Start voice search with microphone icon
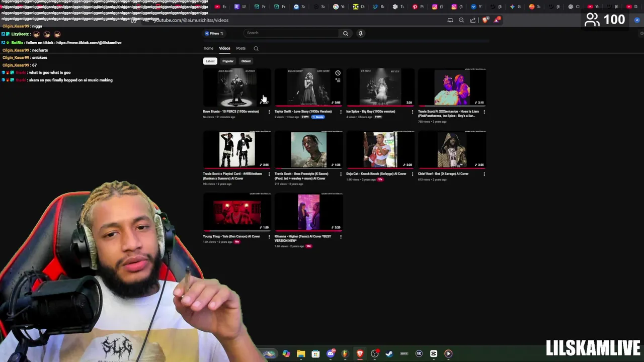This screenshot has width=644, height=362. click(360, 33)
